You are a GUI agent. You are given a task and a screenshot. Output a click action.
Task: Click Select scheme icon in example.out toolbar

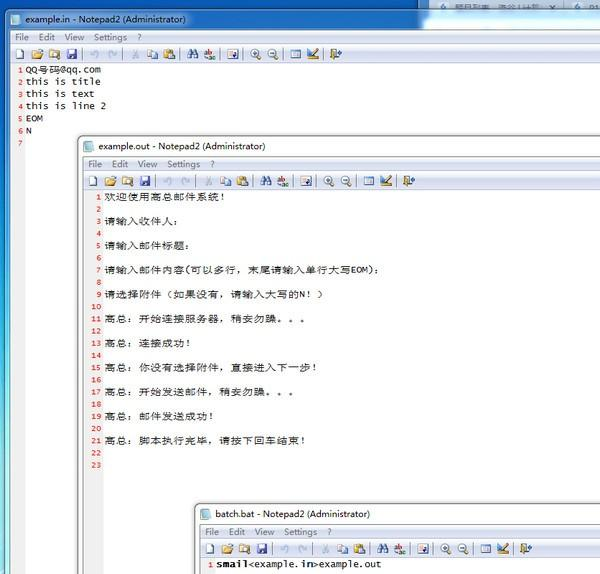click(x=368, y=181)
